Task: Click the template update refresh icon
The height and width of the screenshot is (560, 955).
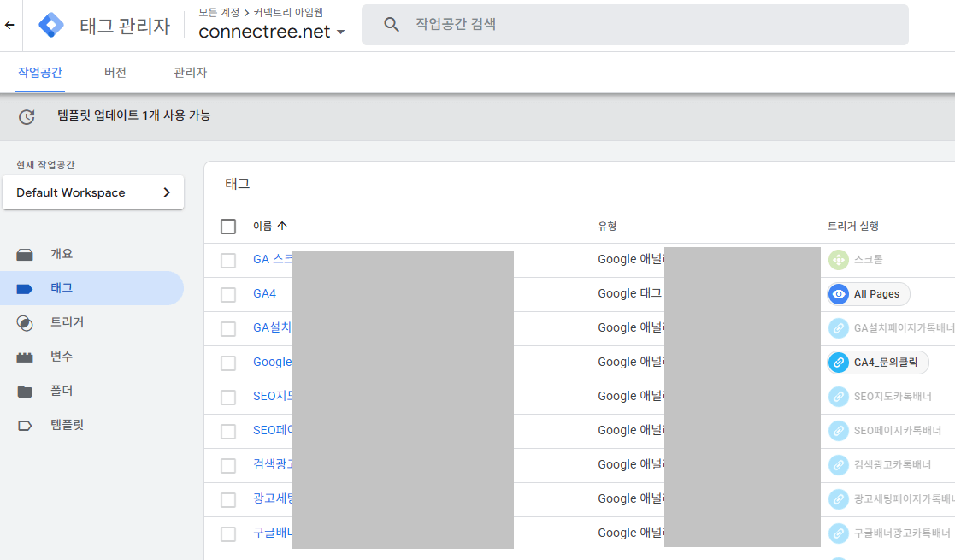Action: click(27, 116)
